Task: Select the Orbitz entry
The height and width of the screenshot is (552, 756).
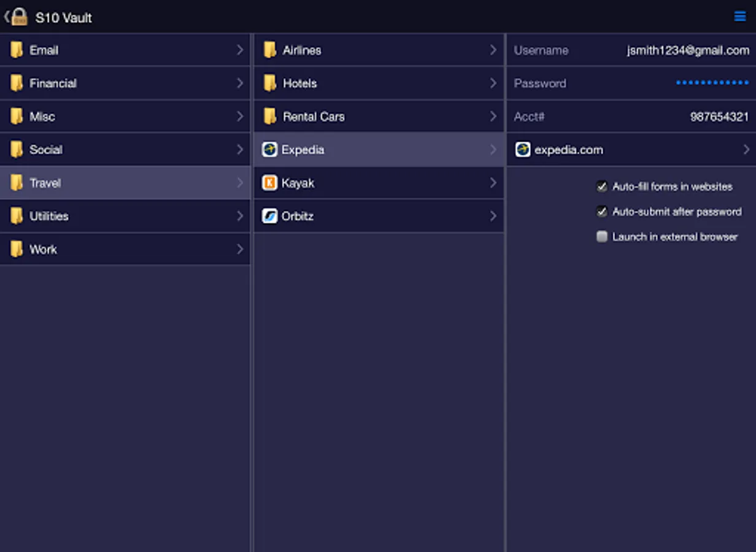Action: (379, 215)
